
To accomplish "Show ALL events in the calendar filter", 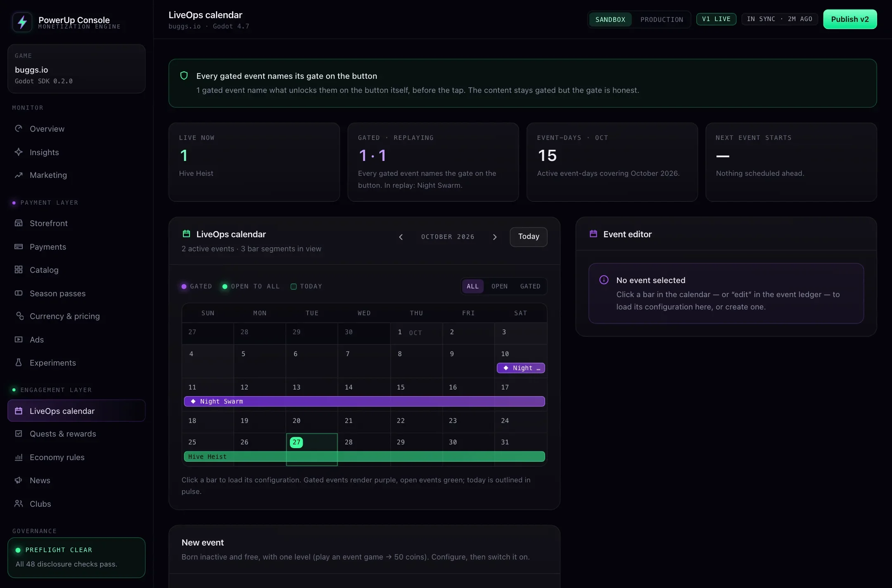I will tap(473, 286).
